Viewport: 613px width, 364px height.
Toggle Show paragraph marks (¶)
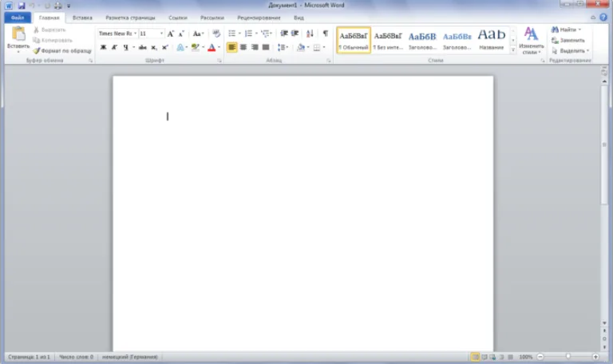click(x=326, y=34)
